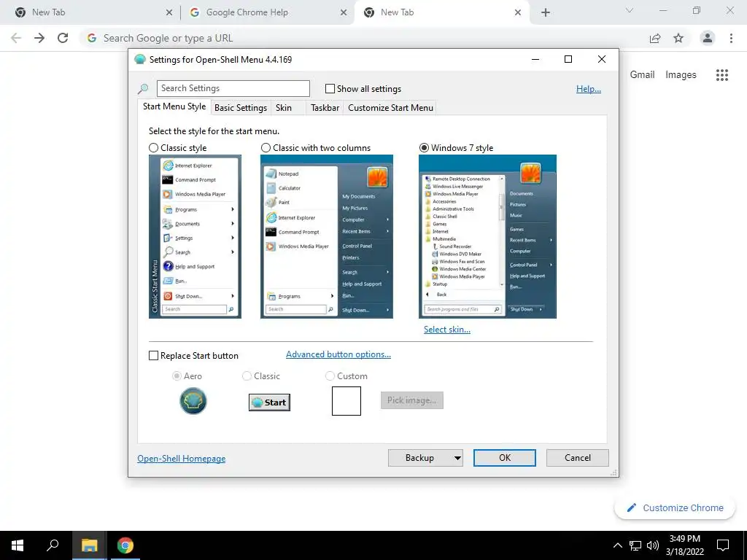This screenshot has height=560, width=747.
Task: Click the network icon in system tray
Action: pos(635,545)
